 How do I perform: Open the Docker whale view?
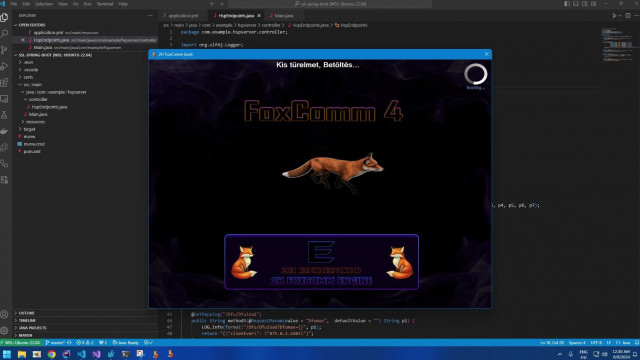click(4, 131)
